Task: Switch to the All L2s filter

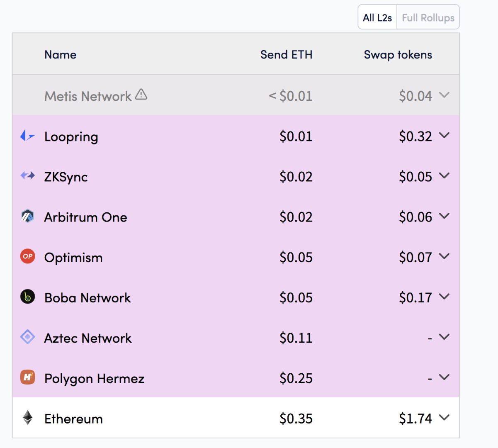Action: point(377,18)
